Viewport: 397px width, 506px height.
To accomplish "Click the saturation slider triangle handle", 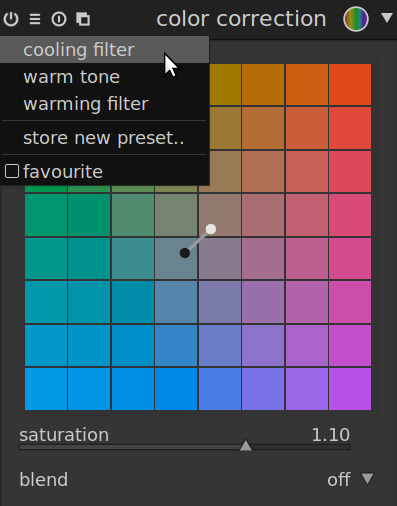I will tap(246, 445).
